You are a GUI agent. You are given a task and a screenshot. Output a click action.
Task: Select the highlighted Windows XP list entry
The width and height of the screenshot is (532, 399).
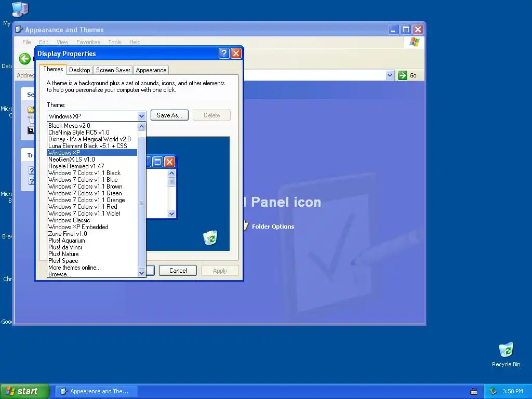coord(92,153)
